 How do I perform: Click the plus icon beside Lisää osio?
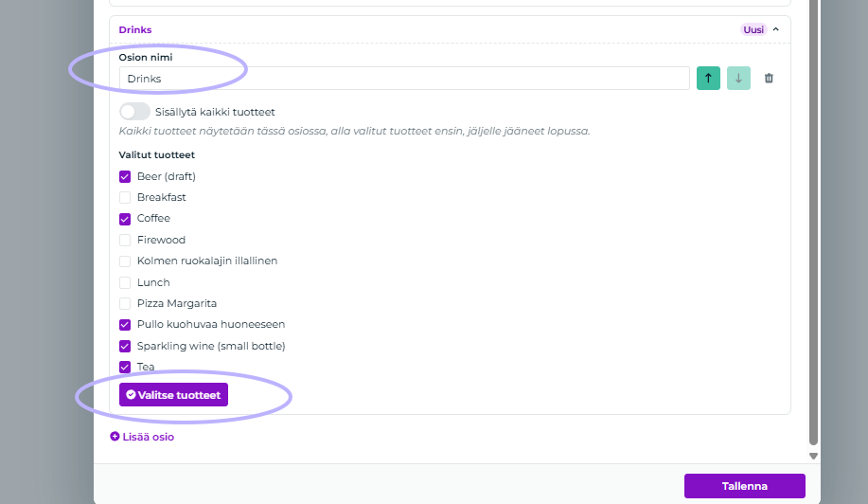pyautogui.click(x=115, y=437)
